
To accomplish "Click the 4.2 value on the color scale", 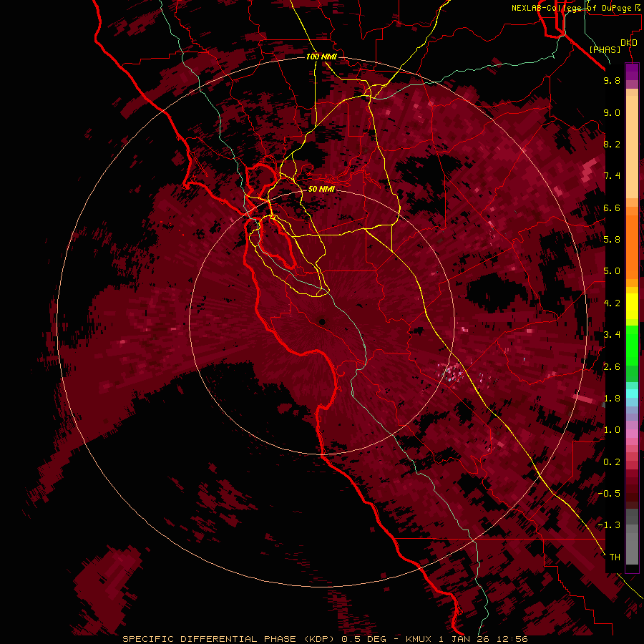I will pyautogui.click(x=612, y=303).
